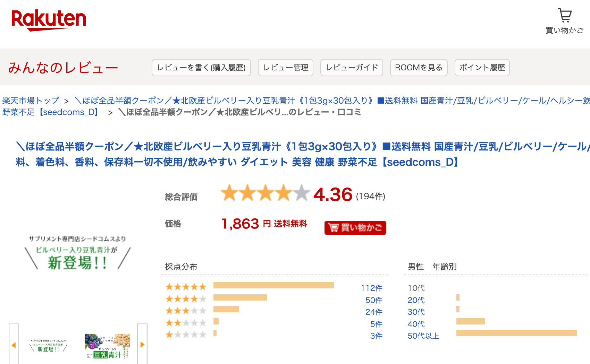Viewport: 590px width, 364px height.
Task: Select the 新登場 small thumbnail
Action: [x=49, y=346]
